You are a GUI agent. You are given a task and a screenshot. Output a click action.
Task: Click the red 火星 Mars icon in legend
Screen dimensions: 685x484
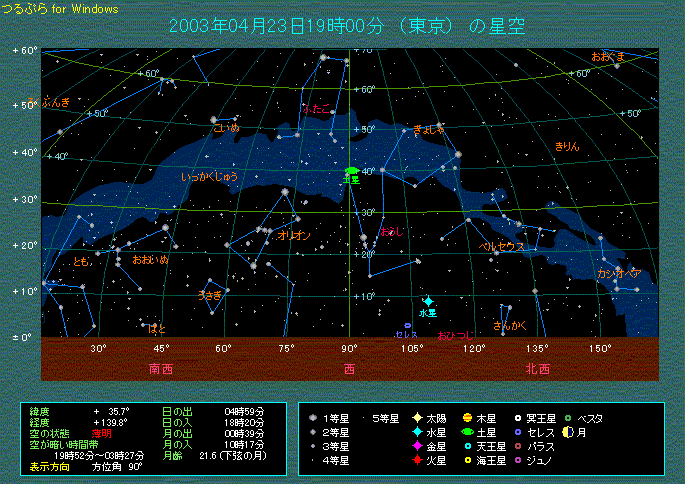(416, 460)
